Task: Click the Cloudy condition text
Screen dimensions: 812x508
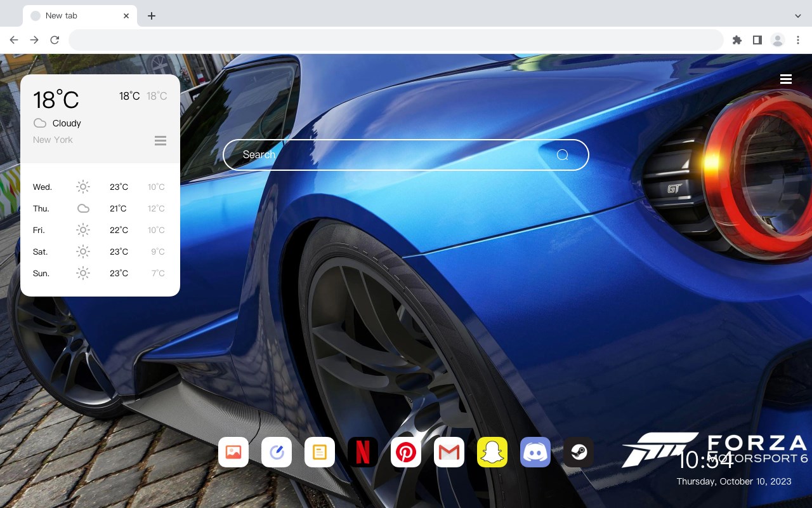Action: click(67, 123)
